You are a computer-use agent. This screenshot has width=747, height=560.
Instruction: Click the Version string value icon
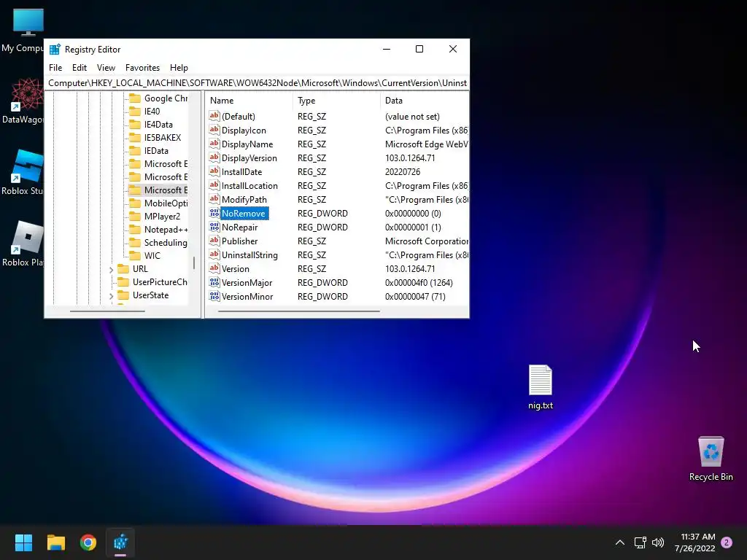(214, 268)
